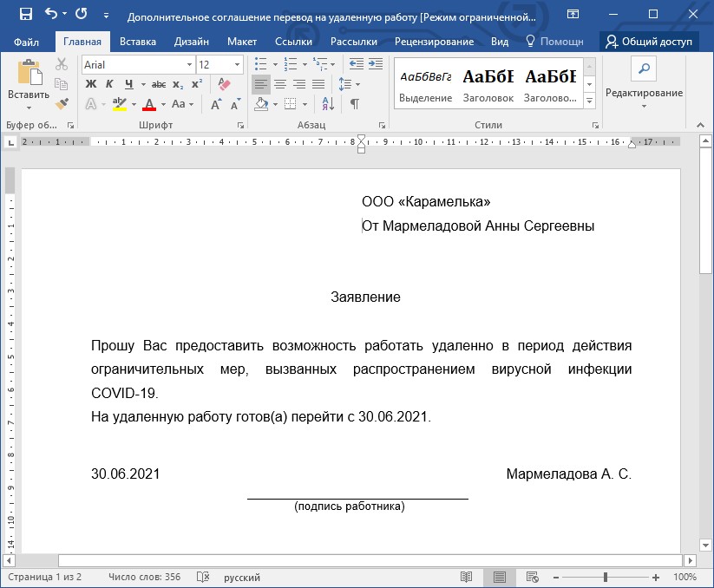Save the document with the floppy icon
The width and height of the screenshot is (714, 588).
click(26, 14)
